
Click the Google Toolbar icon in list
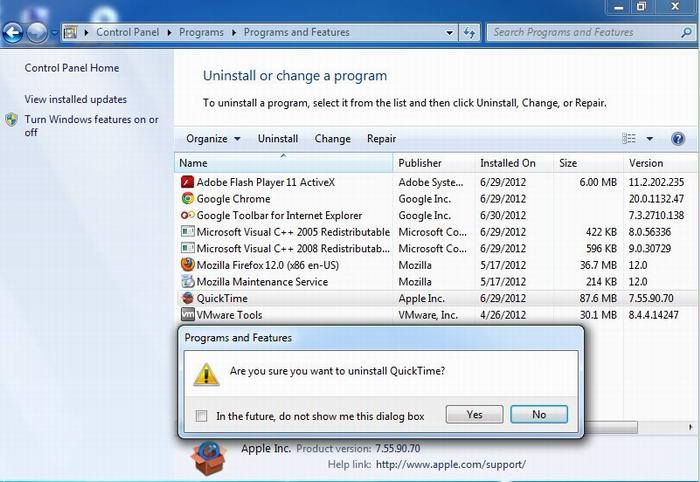[188, 215]
